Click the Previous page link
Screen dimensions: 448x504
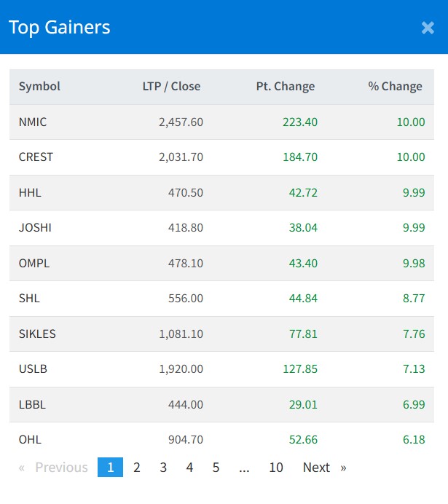tap(53, 468)
